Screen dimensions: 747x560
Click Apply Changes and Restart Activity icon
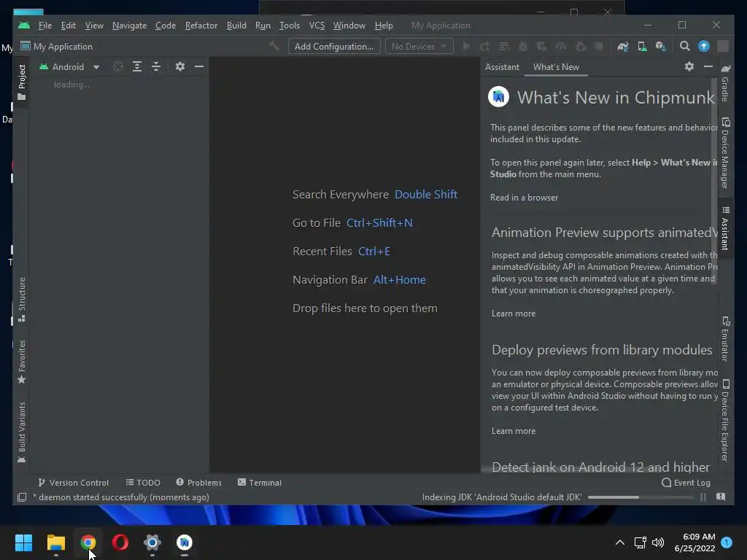[485, 46]
